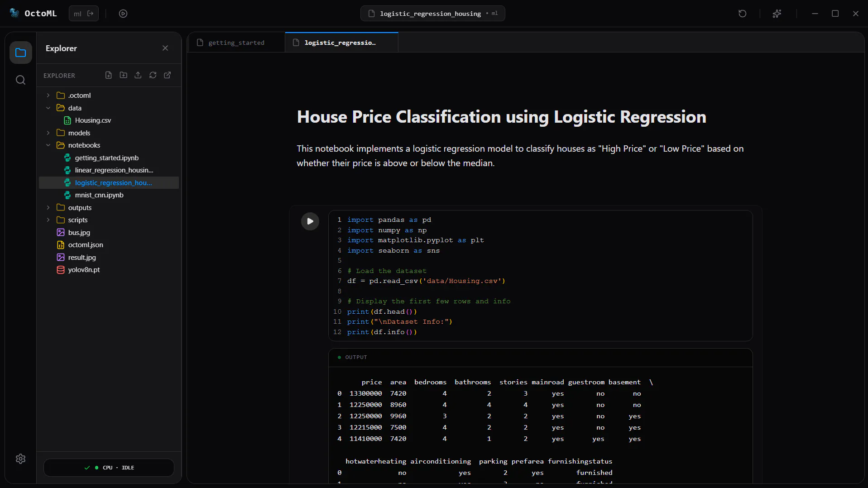Switch to the getting_started tab
This screenshot has width=868, height=488.
click(236, 43)
